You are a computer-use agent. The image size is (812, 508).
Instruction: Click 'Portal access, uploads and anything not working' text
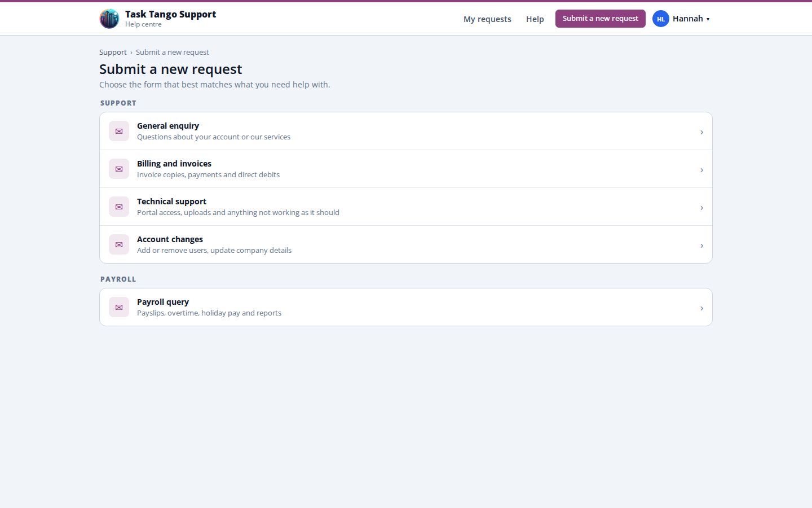pos(238,212)
